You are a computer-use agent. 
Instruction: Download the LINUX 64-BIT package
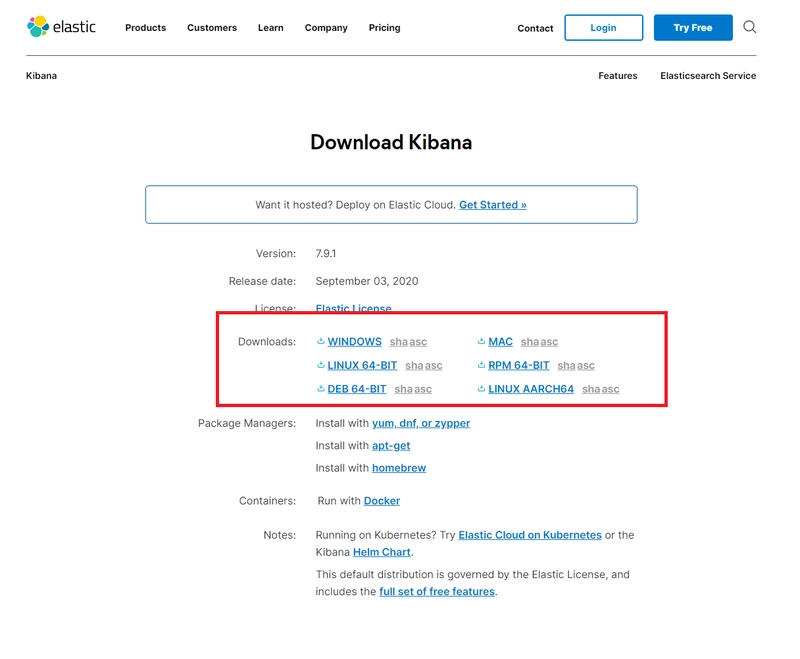(x=362, y=365)
